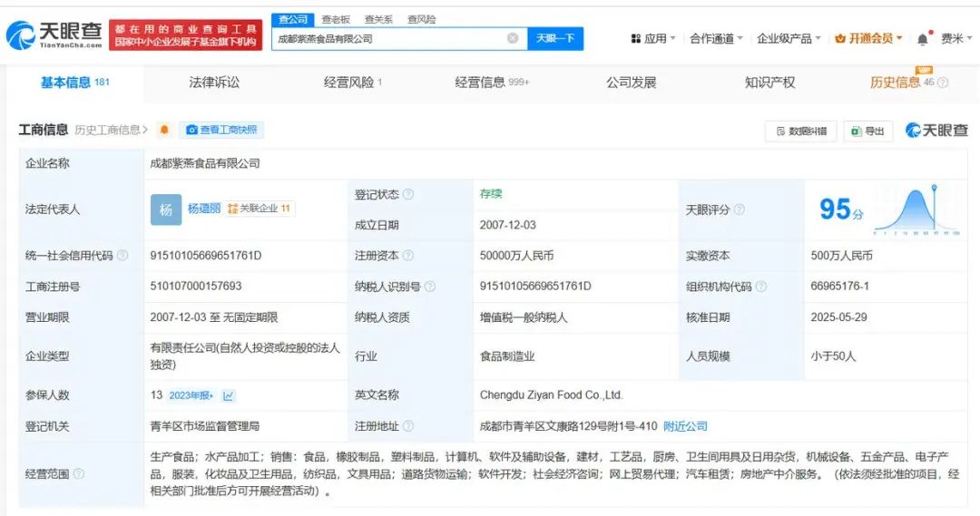
Task: Switch to the 基本信息 tab
Action: point(75,83)
